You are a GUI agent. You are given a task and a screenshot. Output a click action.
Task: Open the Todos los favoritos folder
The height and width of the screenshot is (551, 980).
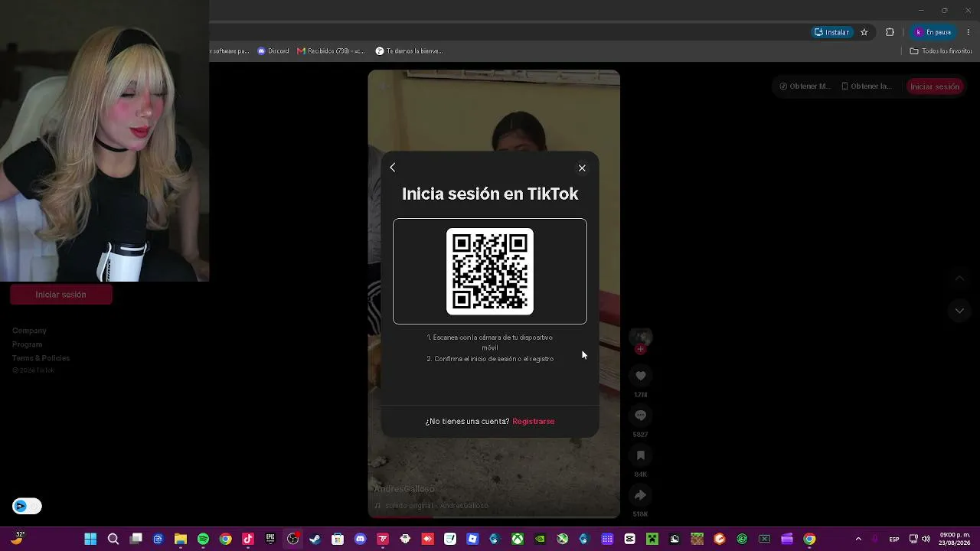click(941, 51)
